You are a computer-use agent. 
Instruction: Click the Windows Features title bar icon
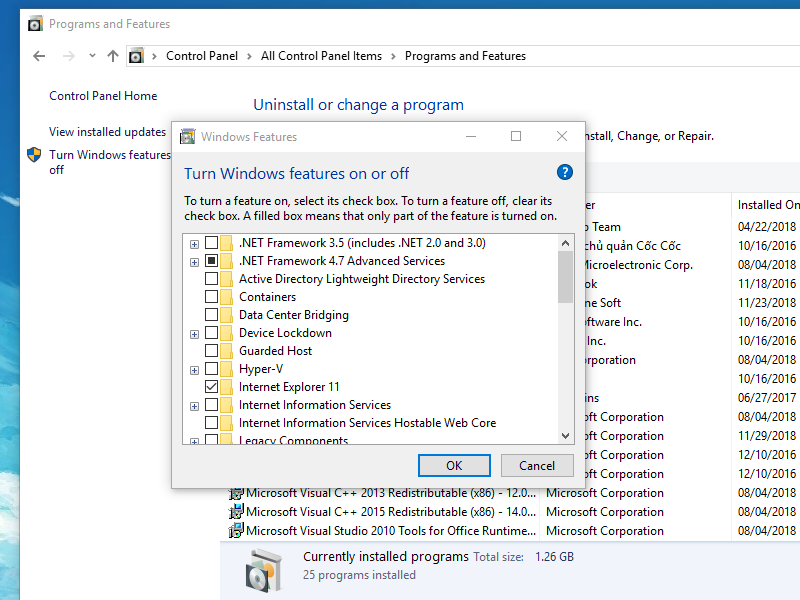188,136
